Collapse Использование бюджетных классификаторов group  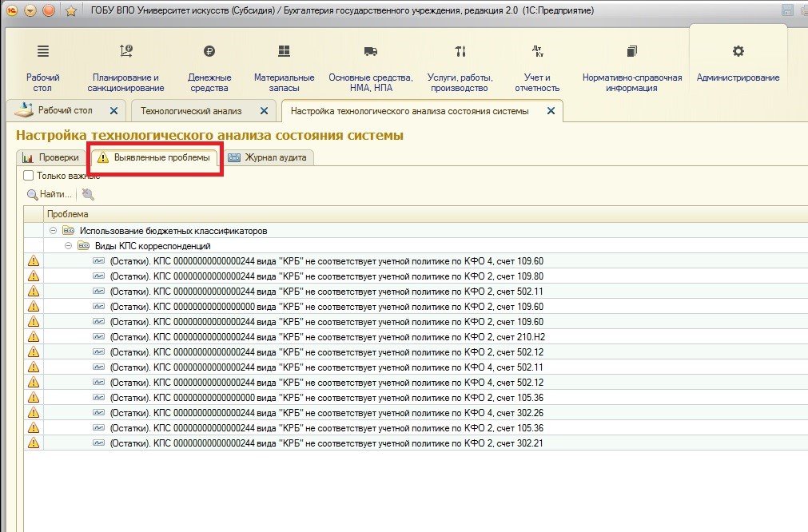(x=54, y=231)
